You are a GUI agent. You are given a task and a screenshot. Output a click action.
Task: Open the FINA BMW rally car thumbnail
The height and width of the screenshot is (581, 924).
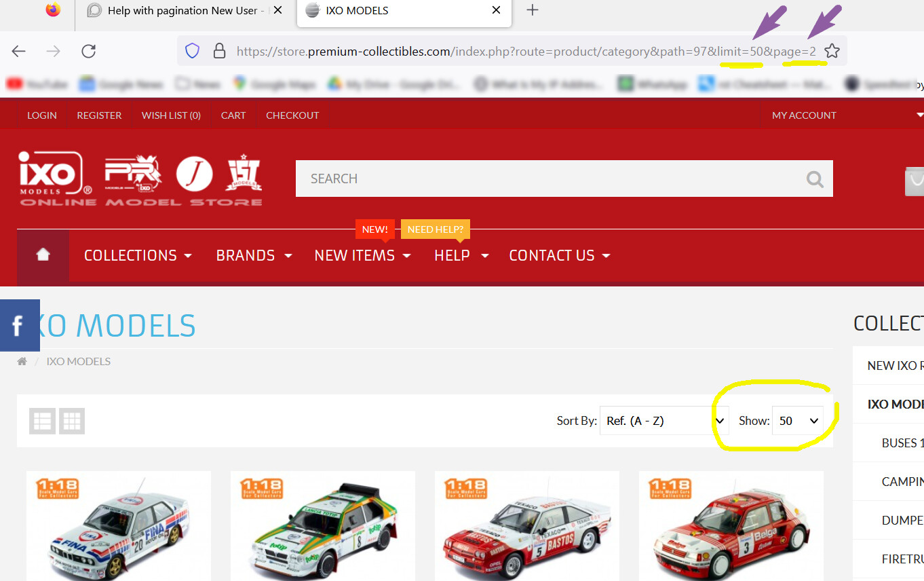coord(119,529)
